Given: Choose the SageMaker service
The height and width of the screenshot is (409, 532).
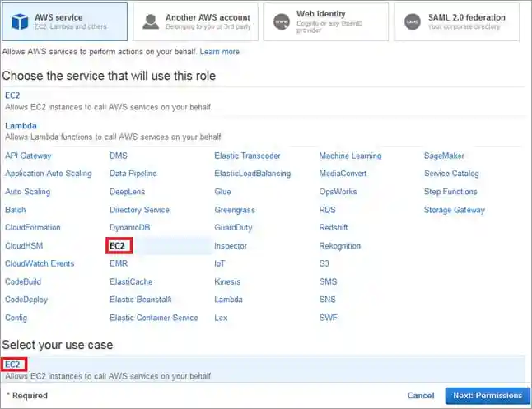Looking at the screenshot, I should [x=444, y=156].
